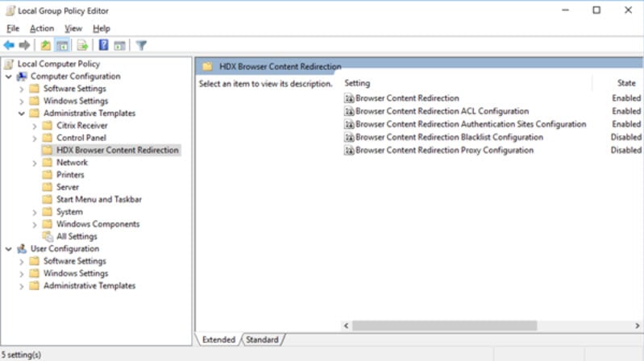Viewport: 644px width, 361px height.
Task: Open the Action menu
Action: [42, 28]
